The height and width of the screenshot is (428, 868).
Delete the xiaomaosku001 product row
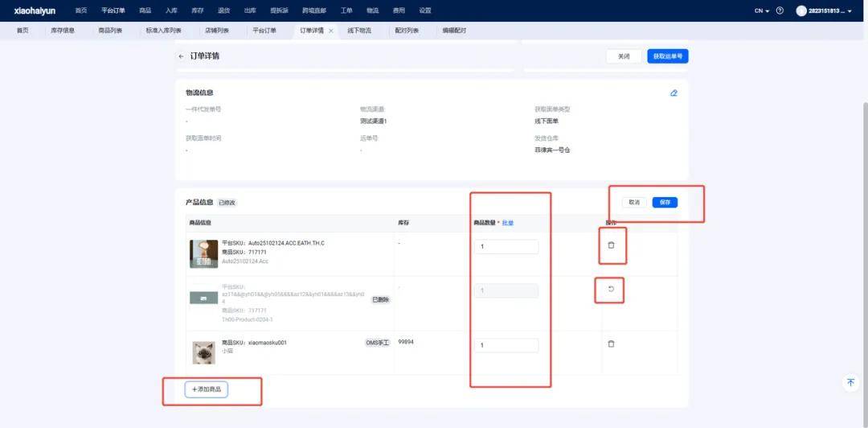[x=611, y=344]
